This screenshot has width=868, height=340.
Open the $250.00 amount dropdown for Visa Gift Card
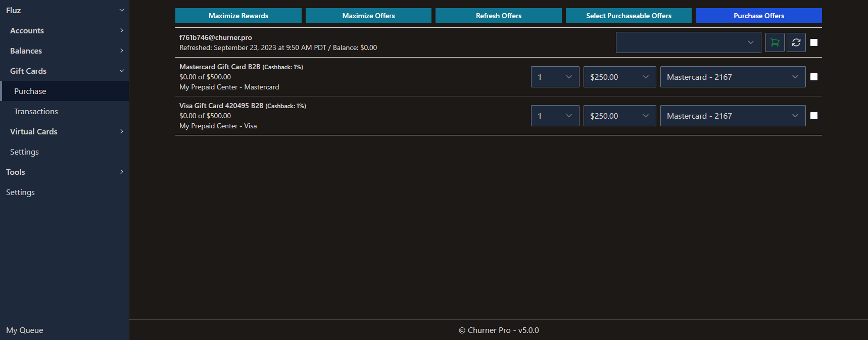[619, 116]
